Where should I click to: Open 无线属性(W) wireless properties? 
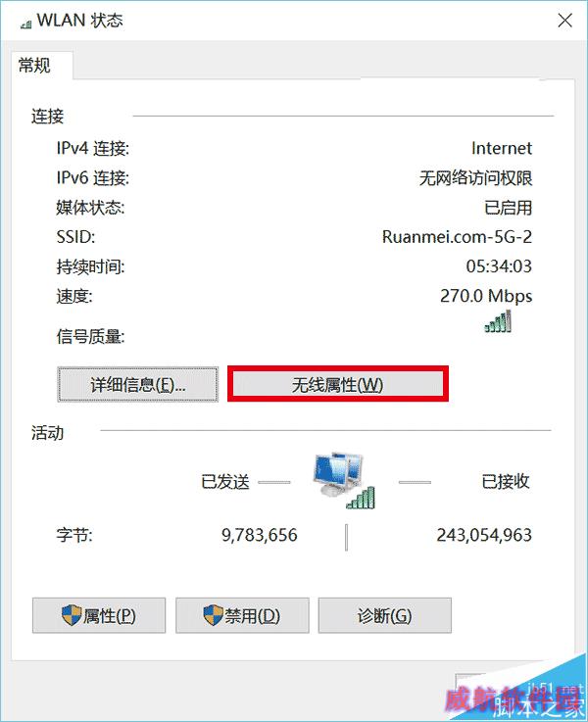coord(337,384)
